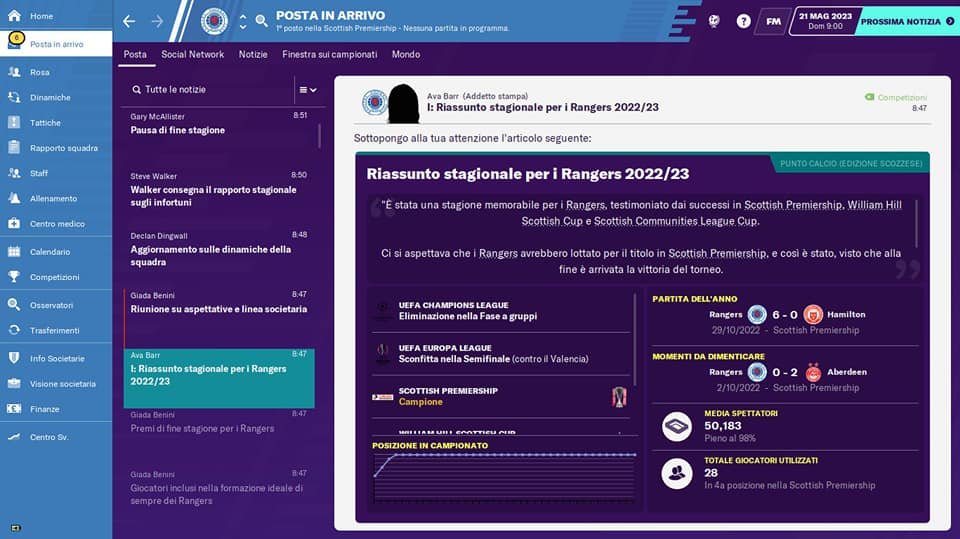Click the Hamilton badge in Partita dell'anno
The height and width of the screenshot is (539, 960).
click(812, 314)
